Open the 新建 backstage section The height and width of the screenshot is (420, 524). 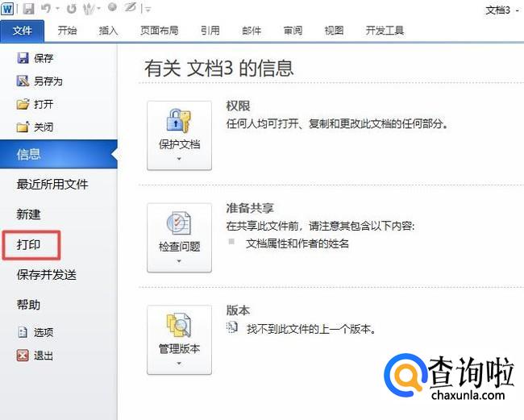pos(28,214)
